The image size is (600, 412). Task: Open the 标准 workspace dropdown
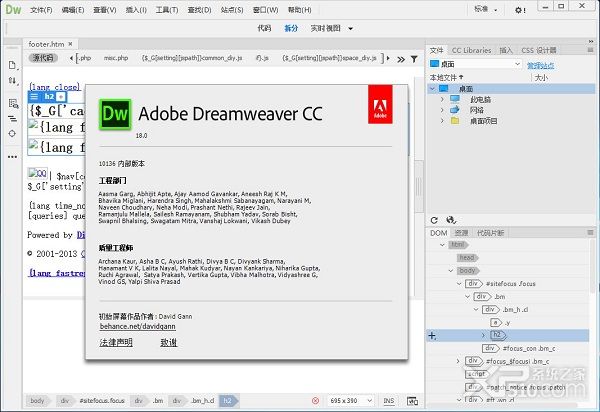coord(485,9)
